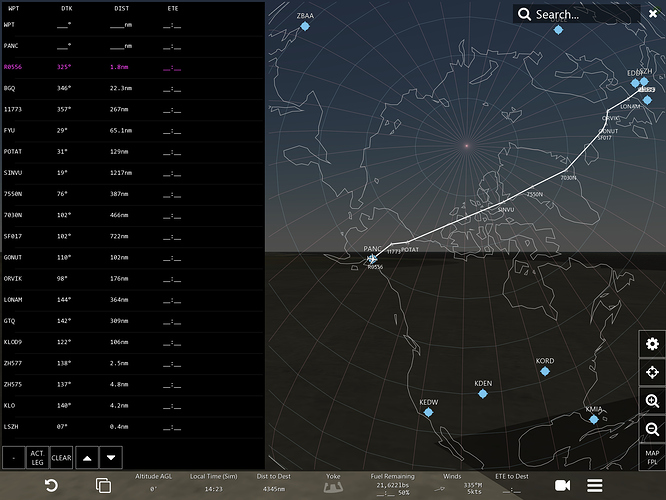Screen dimensions: 666x500
Task: Select the KORD airport marker
Action: tap(545, 371)
